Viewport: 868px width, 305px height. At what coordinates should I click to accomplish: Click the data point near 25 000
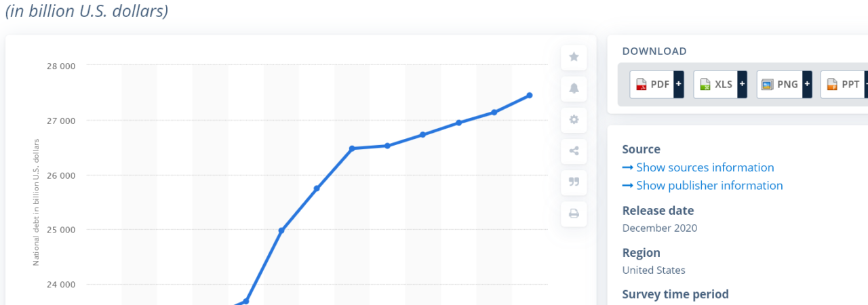pos(281,230)
